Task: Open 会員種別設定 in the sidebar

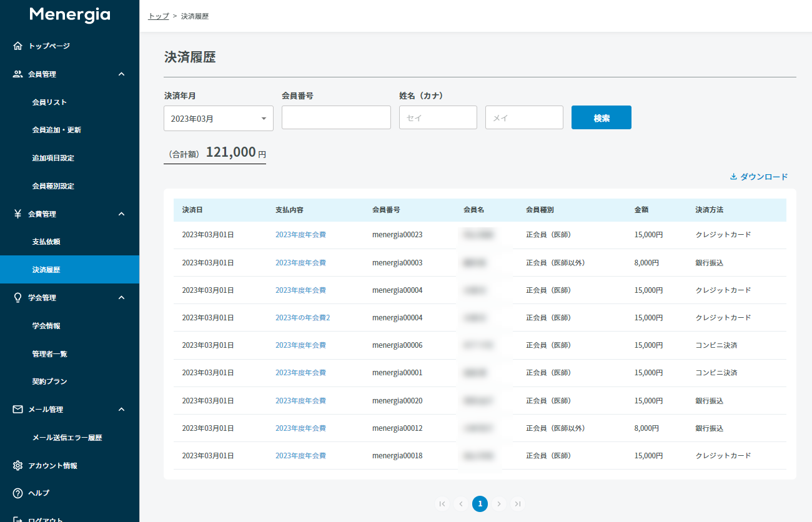Action: 53,186
